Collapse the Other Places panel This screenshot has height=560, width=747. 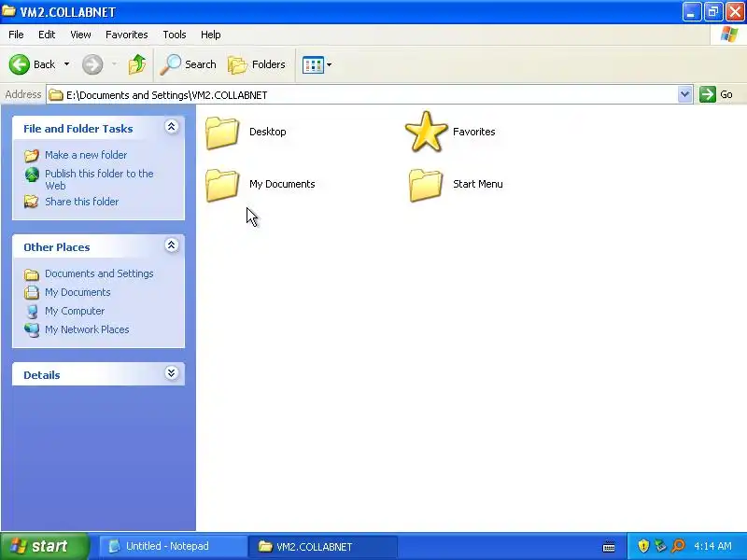172,245
